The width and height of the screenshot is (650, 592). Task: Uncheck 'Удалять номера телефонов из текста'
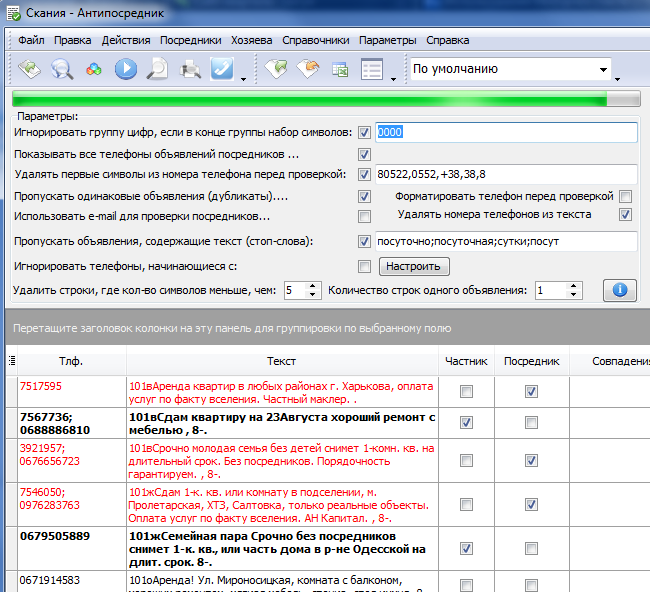(x=625, y=214)
